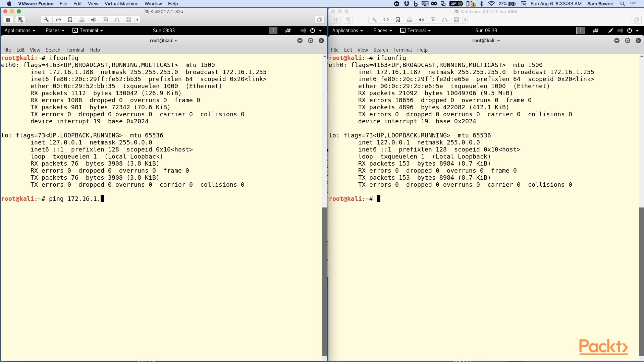The width and height of the screenshot is (644, 362).
Task: Open snapshots for the Kali2017.1-32a VM
Action: point(20,20)
